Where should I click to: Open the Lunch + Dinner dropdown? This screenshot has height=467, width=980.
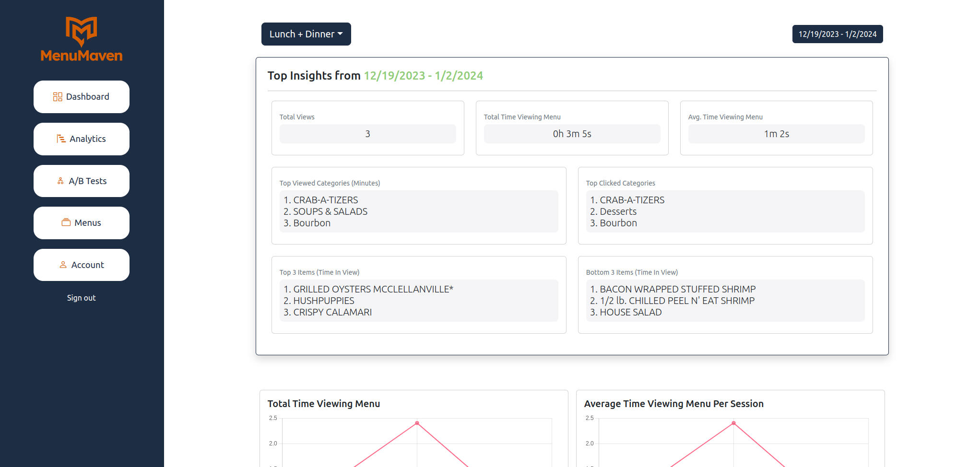[306, 34]
